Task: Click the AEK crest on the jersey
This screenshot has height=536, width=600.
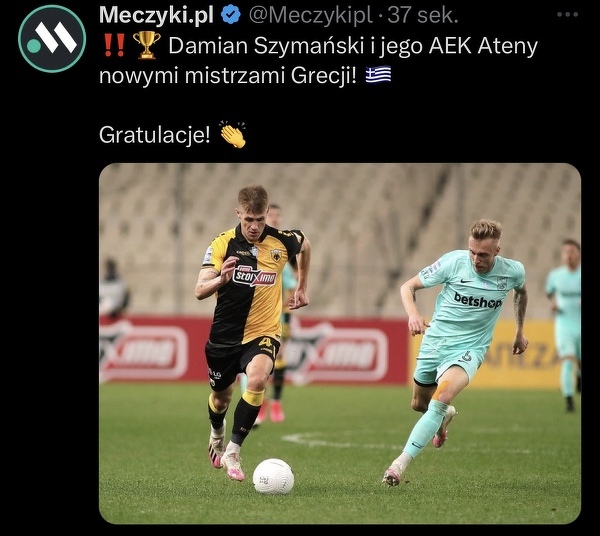Action: 276,255
